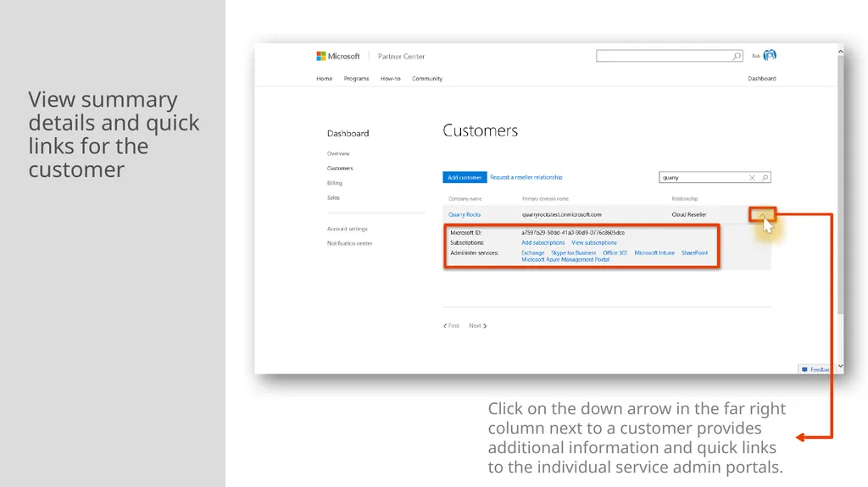Open the Home menu
Image resolution: width=868 pixels, height=487 pixels.
325,79
